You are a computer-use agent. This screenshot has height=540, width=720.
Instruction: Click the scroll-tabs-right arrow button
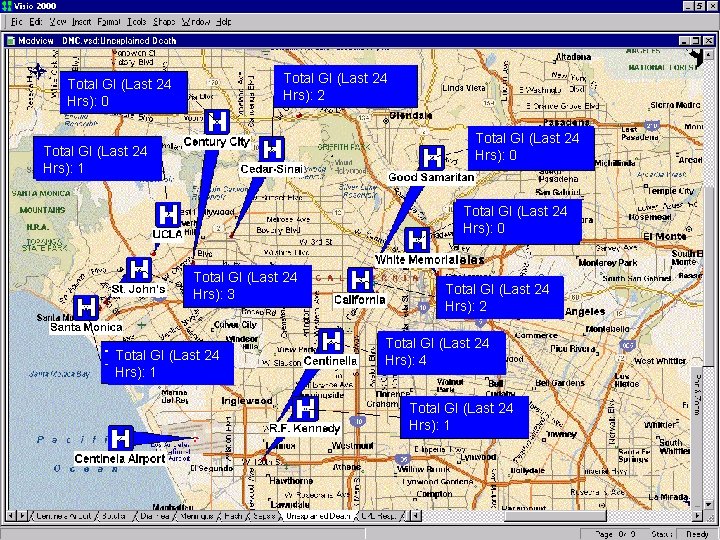(22, 516)
